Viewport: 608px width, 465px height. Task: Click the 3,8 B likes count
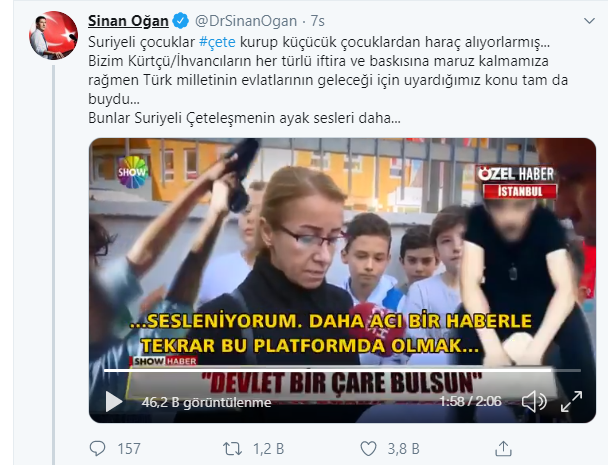404,449
